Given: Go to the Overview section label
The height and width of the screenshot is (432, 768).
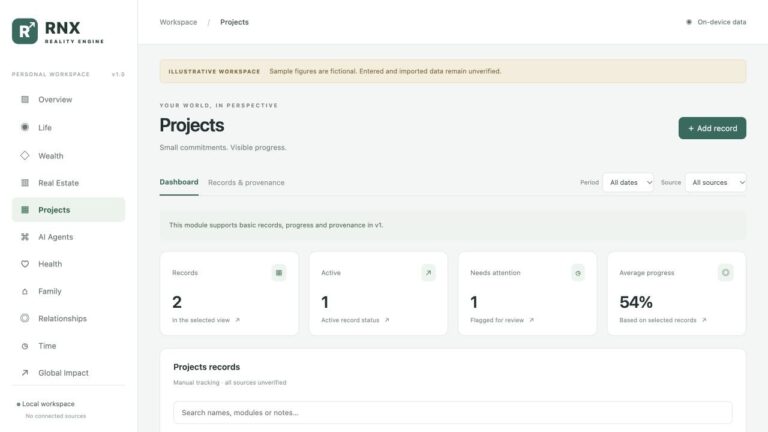Looking at the screenshot, I should point(55,99).
